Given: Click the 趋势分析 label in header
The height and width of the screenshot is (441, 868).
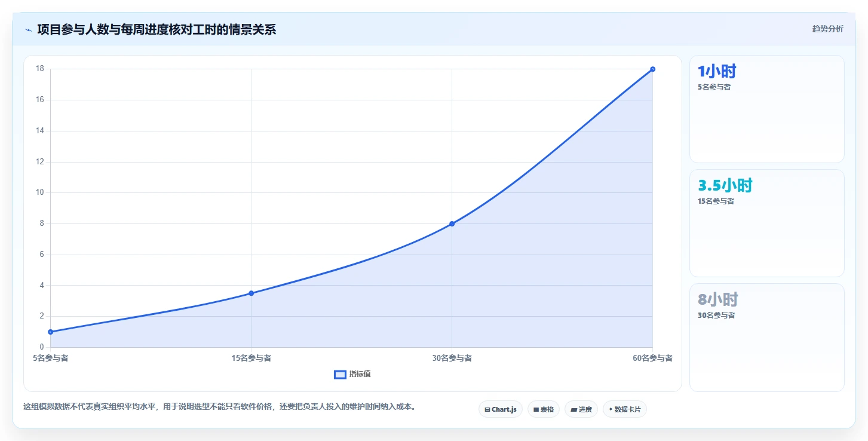Looking at the screenshot, I should click(827, 29).
